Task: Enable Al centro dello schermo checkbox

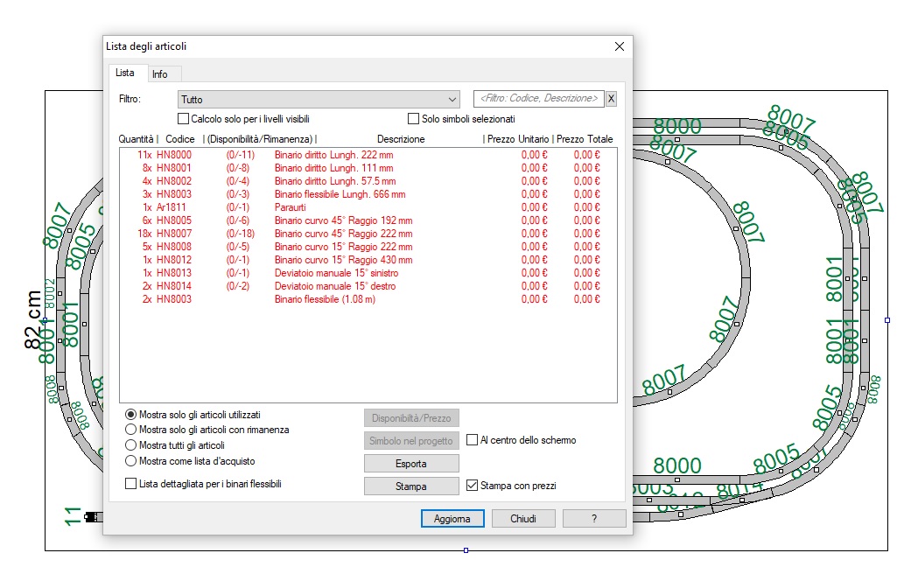Action: tap(473, 440)
